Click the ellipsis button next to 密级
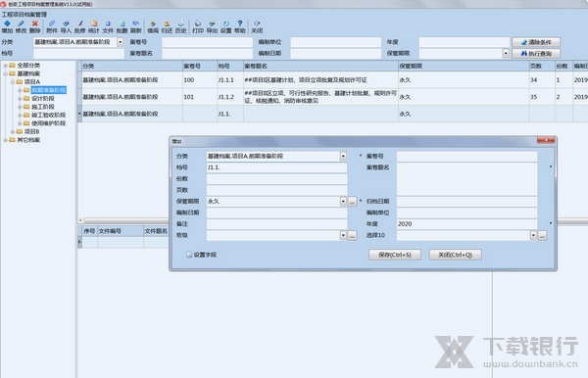 (352, 235)
